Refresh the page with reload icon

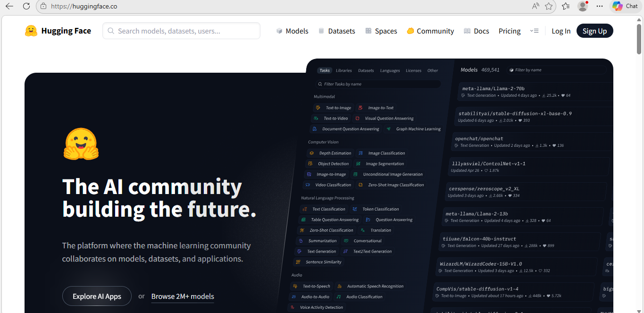26,6
